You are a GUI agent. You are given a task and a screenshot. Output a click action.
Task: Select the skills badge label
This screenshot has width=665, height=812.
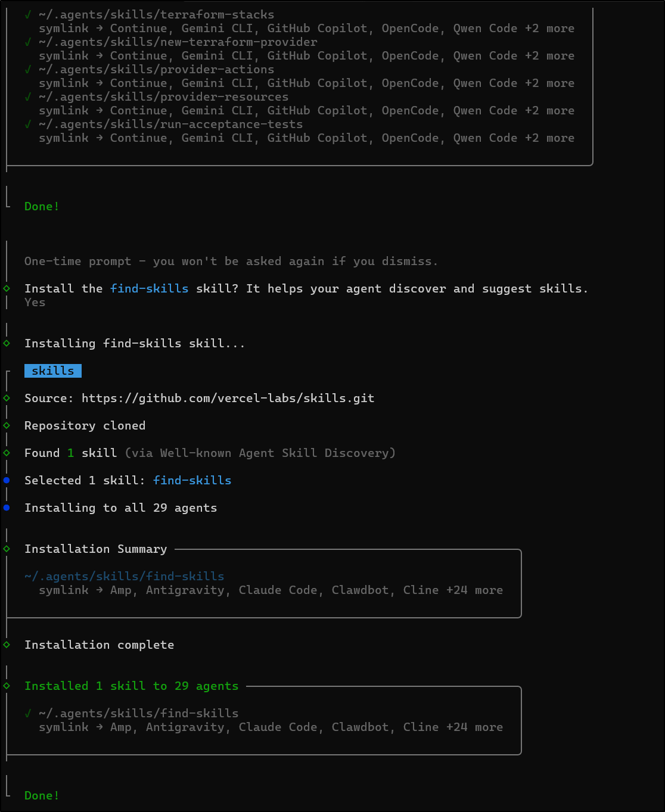[x=52, y=371]
